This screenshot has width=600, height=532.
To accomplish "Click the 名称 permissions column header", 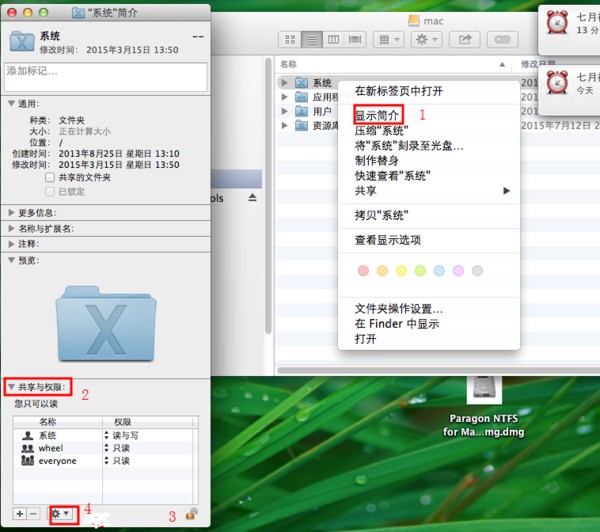I will click(57, 422).
